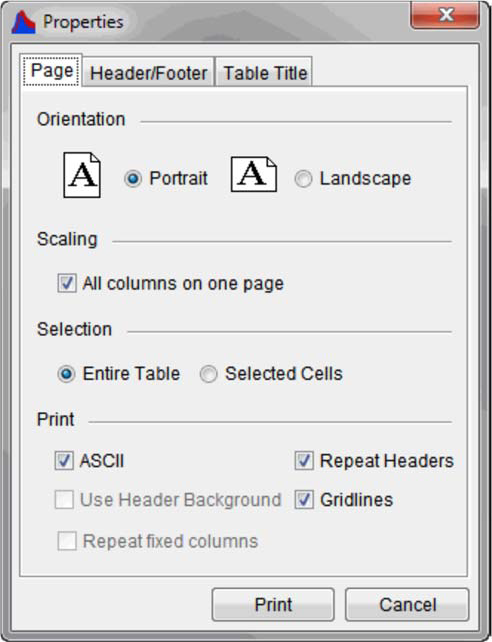Viewport: 492px width, 642px height.
Task: Click the Use Header Background checkbox
Action: 64,500
